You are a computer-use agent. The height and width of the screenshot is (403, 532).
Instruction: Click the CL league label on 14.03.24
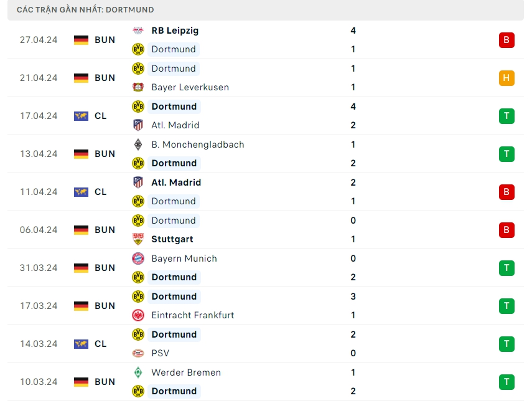[101, 344]
